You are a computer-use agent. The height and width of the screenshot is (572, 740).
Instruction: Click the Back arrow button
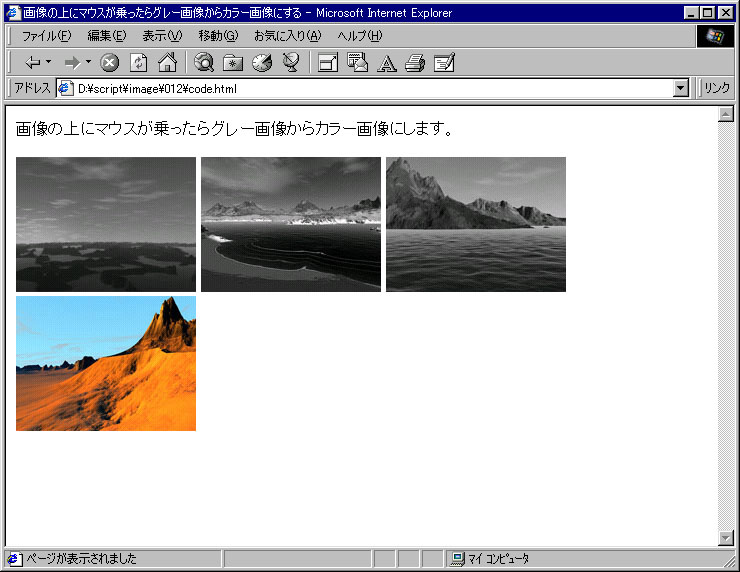33,62
